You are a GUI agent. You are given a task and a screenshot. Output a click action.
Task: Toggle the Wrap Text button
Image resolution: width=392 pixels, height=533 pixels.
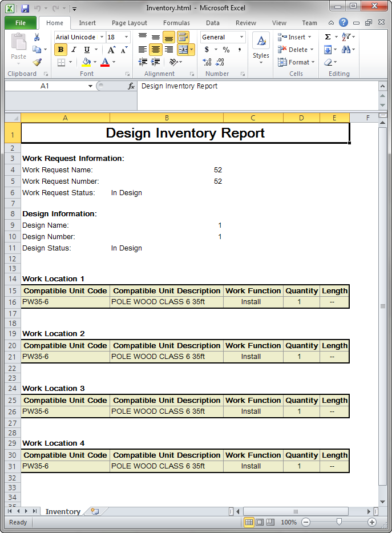[x=183, y=37]
